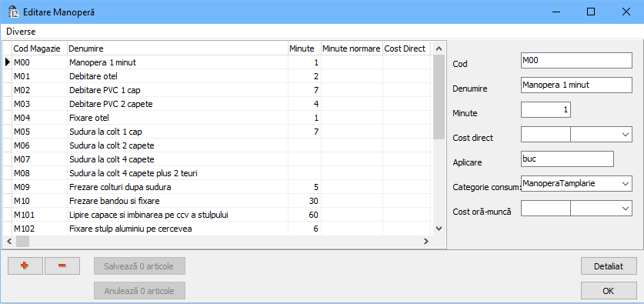Screen dimensions: 644x304
Task: Click the Aplicare field containing buc
Action: pos(567,159)
